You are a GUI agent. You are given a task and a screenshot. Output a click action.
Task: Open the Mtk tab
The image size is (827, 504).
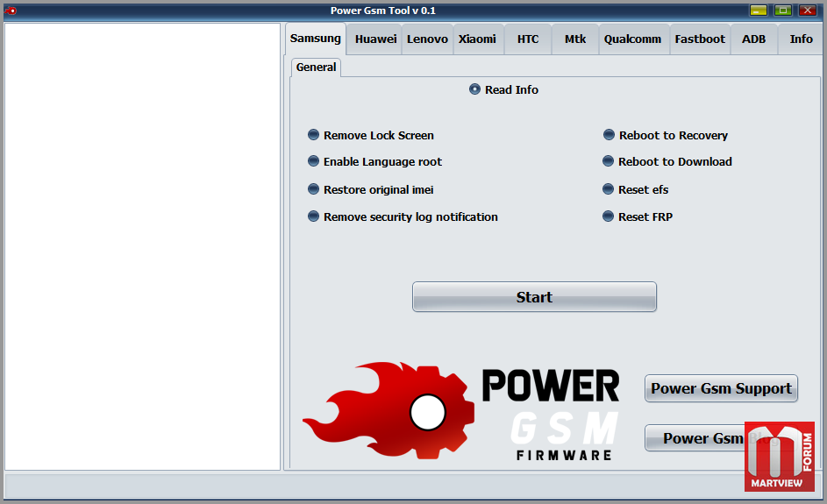tap(575, 39)
